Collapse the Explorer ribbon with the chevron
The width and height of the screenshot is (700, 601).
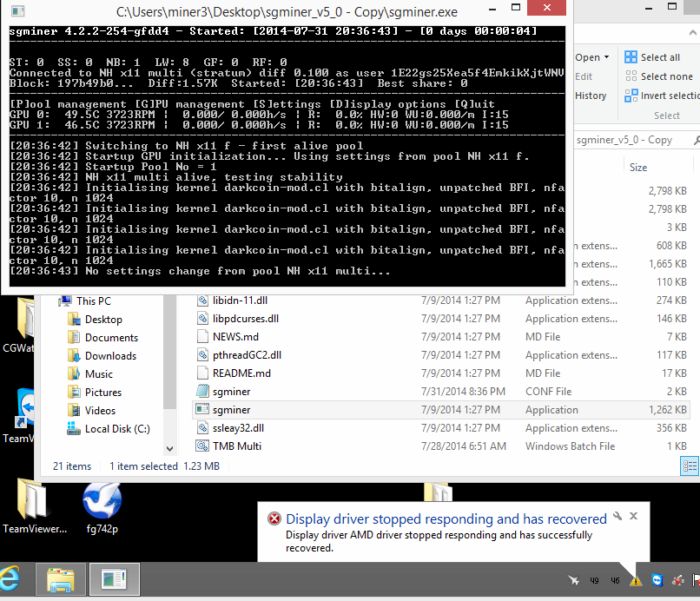[692, 33]
